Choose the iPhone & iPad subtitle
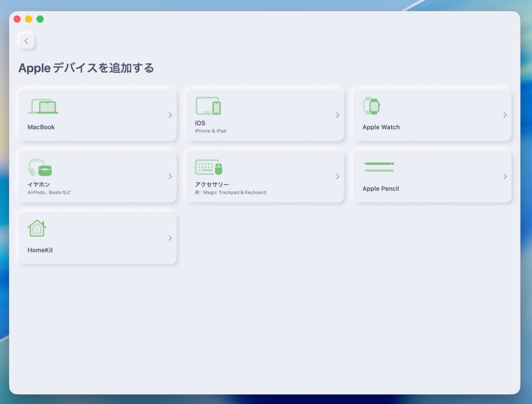 [x=210, y=131]
